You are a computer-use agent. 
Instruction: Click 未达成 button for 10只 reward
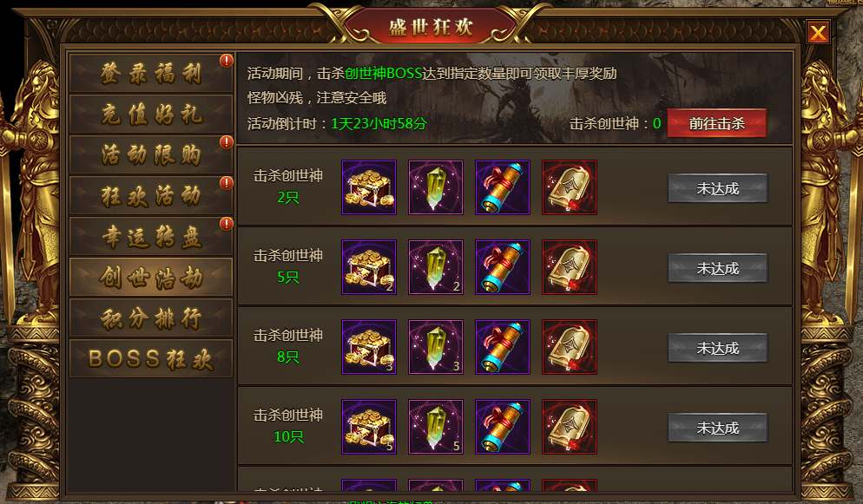[717, 428]
